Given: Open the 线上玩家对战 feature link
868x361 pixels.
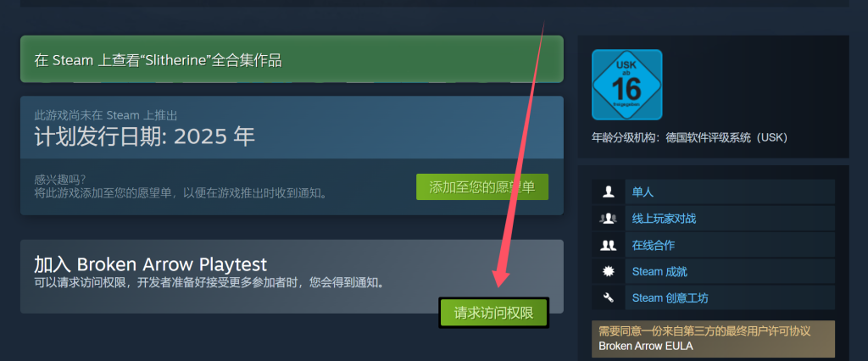Looking at the screenshot, I should [664, 219].
